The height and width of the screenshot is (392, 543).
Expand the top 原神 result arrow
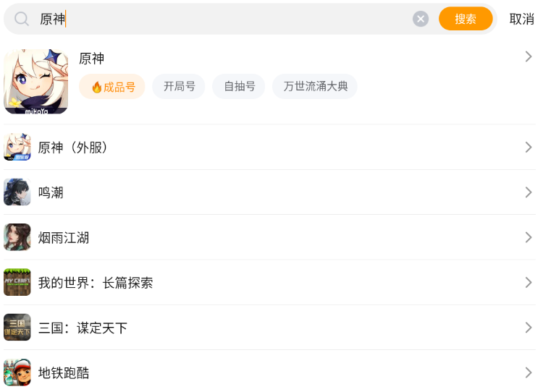pos(529,56)
